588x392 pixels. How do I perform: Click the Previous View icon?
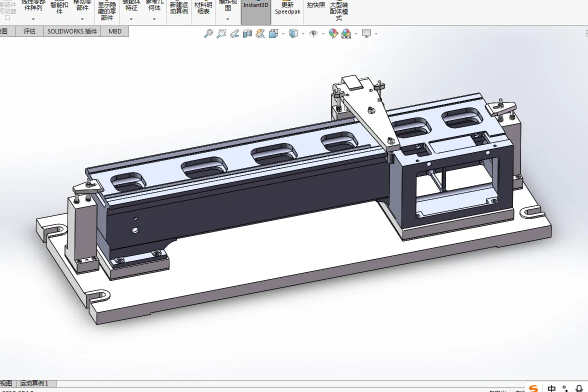pyautogui.click(x=234, y=34)
